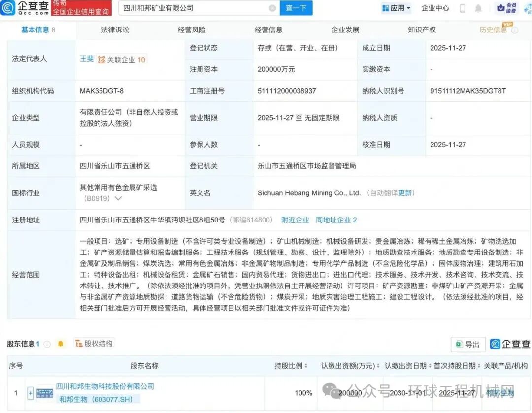Click 更新 link next to English name
Image resolution: width=532 pixels, height=413 pixels.
tap(405, 193)
